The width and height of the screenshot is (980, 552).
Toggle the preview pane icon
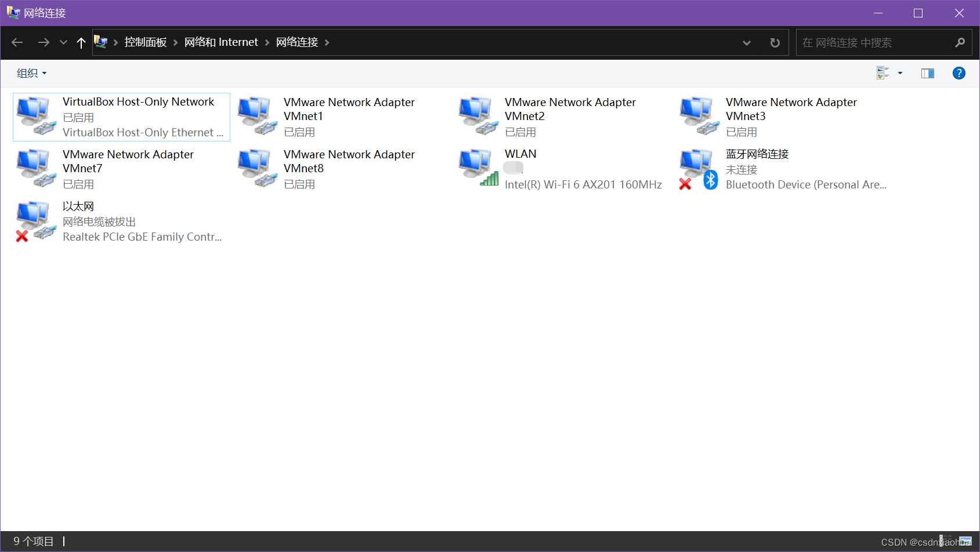tap(928, 73)
